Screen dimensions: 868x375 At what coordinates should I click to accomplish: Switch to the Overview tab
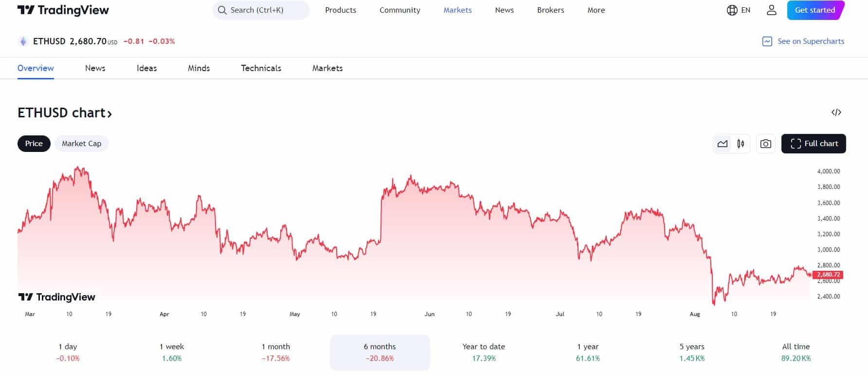(x=36, y=68)
